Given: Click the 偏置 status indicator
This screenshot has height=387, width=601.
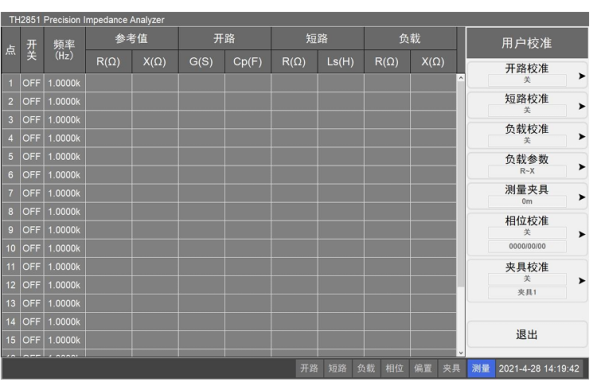Looking at the screenshot, I should [x=423, y=368].
